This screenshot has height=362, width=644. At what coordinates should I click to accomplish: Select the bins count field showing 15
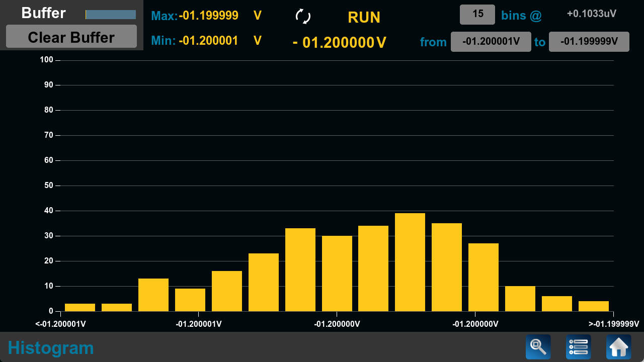[x=477, y=15]
